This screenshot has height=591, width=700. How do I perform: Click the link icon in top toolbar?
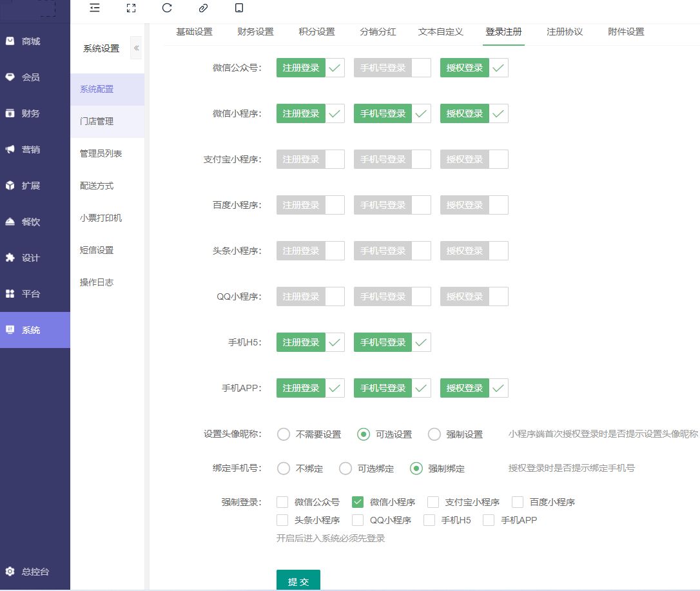(203, 8)
